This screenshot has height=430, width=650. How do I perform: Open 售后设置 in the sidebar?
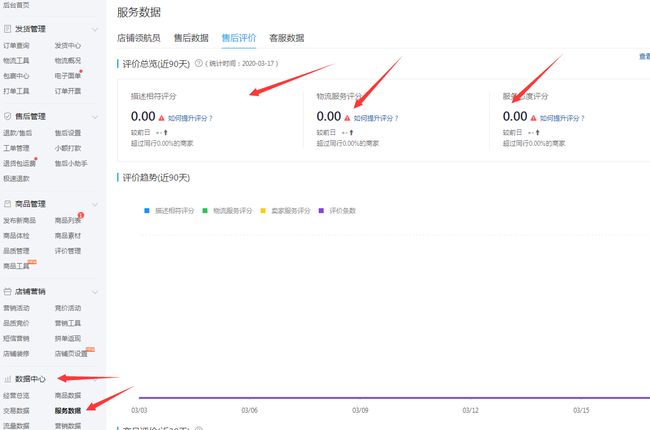tap(68, 133)
